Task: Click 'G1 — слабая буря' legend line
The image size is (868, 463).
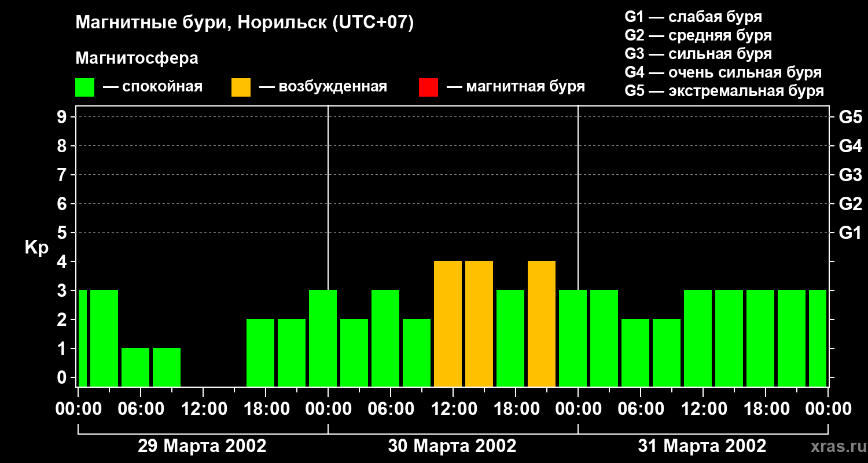Action: click(x=693, y=17)
